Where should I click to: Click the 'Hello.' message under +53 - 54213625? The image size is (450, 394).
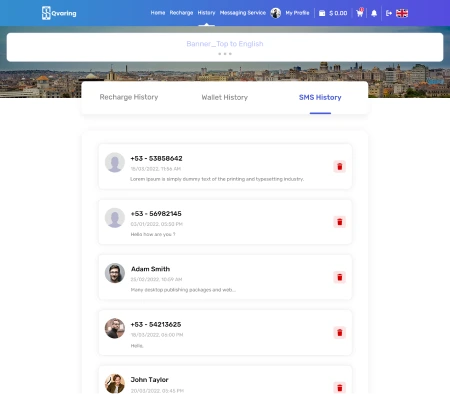(x=137, y=346)
